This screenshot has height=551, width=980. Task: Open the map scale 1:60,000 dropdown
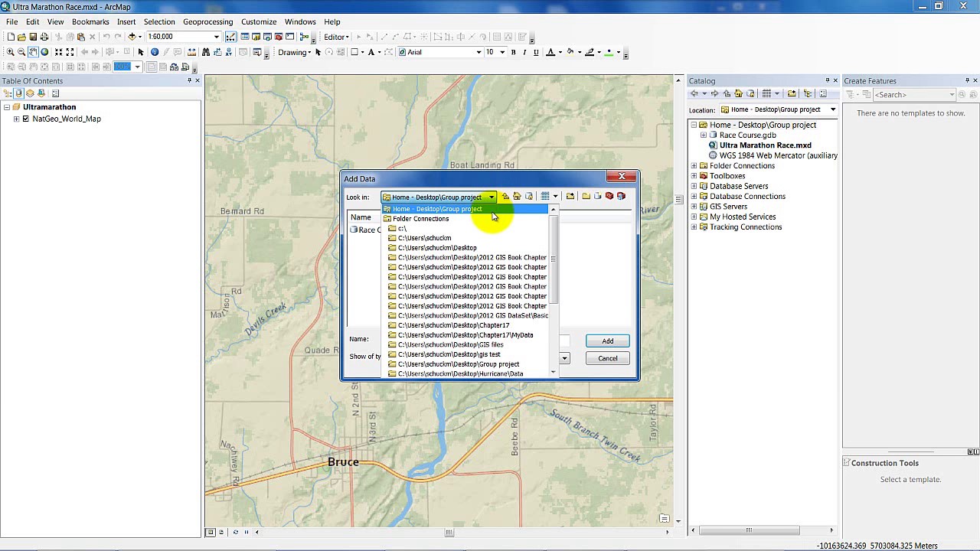pos(217,37)
